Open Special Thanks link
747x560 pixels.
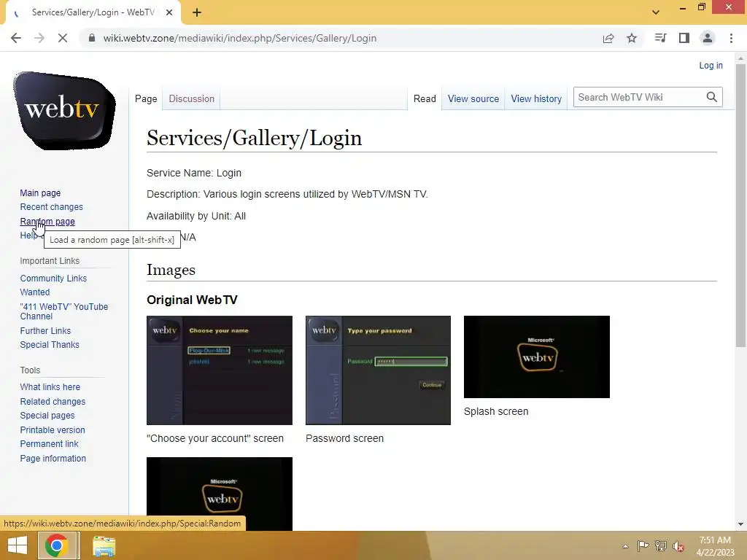coord(50,344)
